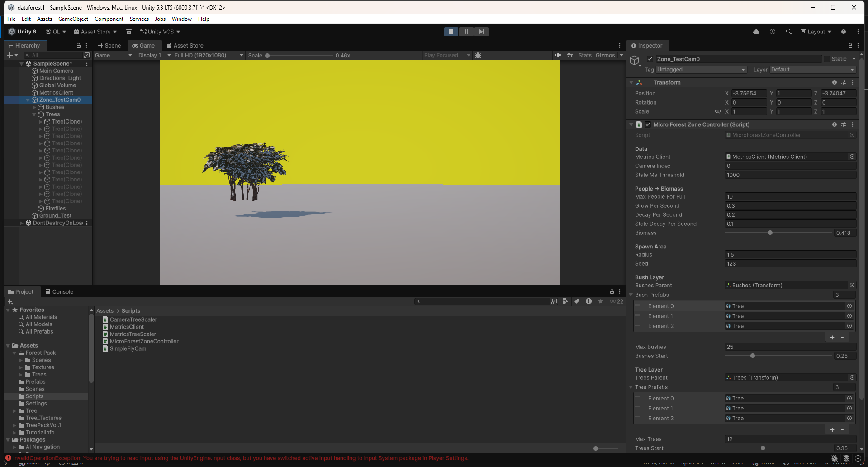Image resolution: width=868 pixels, height=467 pixels.
Task: Open the cloud services icon
Action: (x=756, y=32)
